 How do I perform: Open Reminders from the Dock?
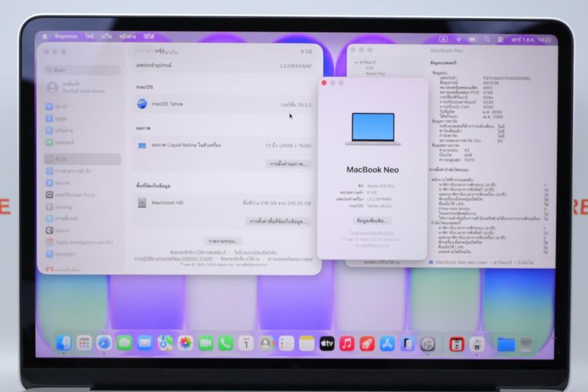click(286, 343)
